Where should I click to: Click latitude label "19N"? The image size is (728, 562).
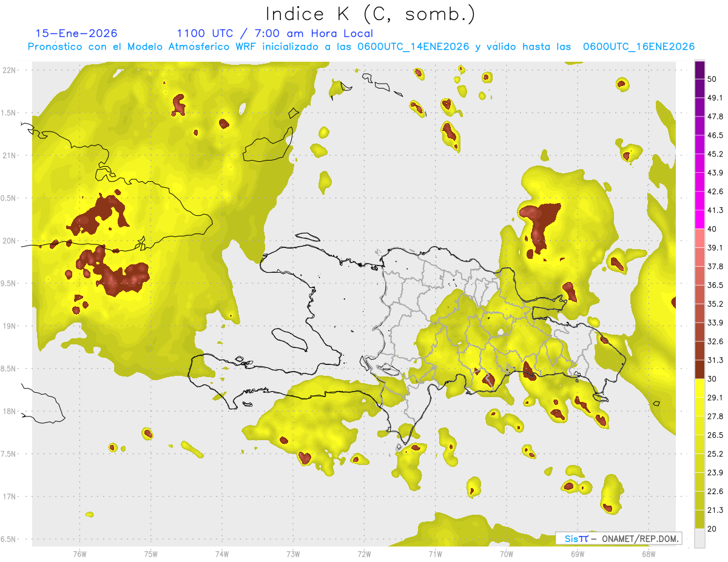(x=9, y=326)
